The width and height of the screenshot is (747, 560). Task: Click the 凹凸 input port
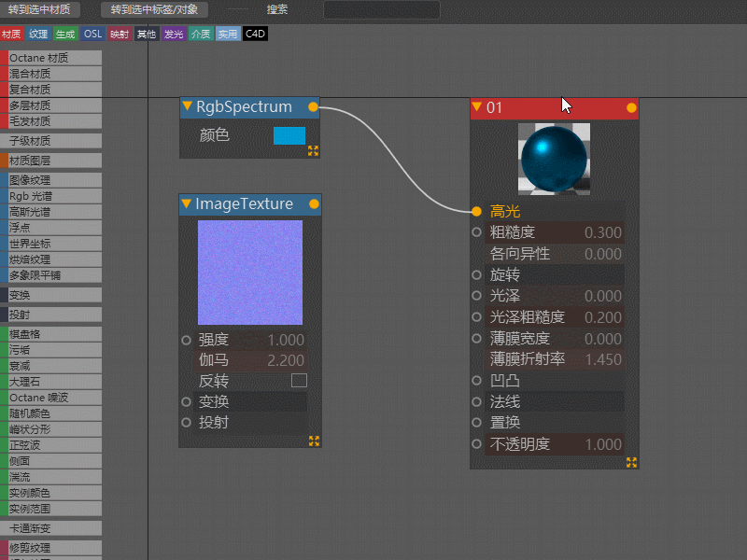(x=476, y=381)
